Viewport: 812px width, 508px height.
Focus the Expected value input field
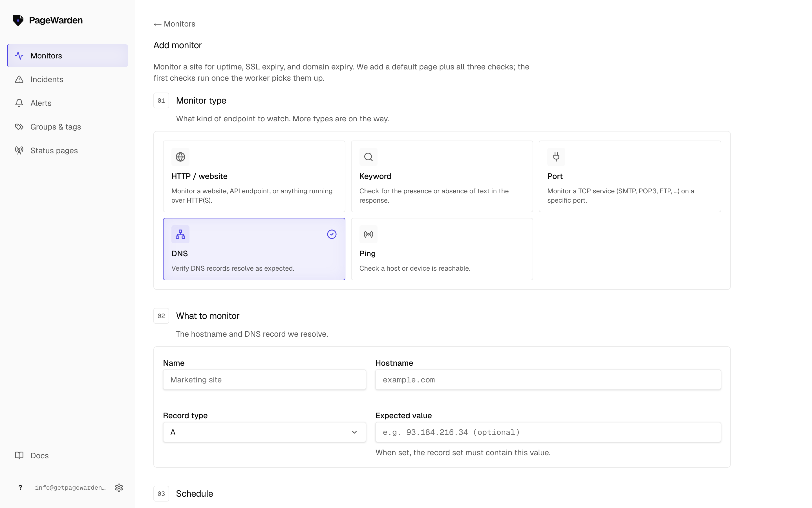click(x=548, y=432)
